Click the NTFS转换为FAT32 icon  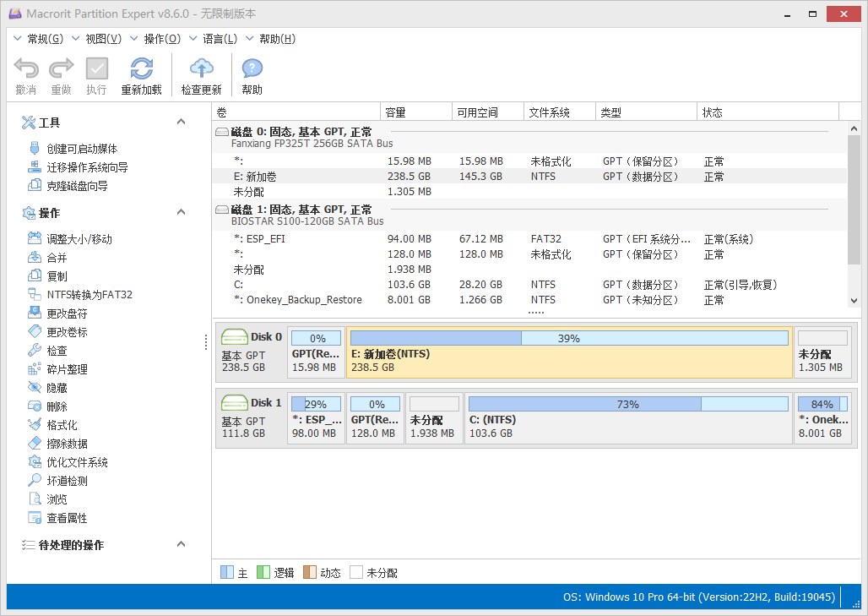(35, 294)
